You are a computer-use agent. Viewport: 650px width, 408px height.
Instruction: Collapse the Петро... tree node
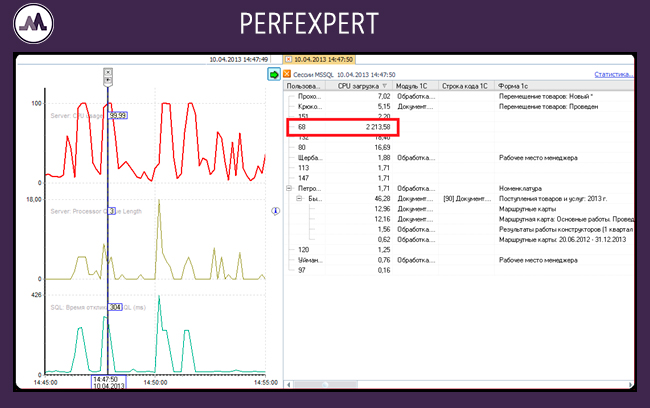[289, 188]
